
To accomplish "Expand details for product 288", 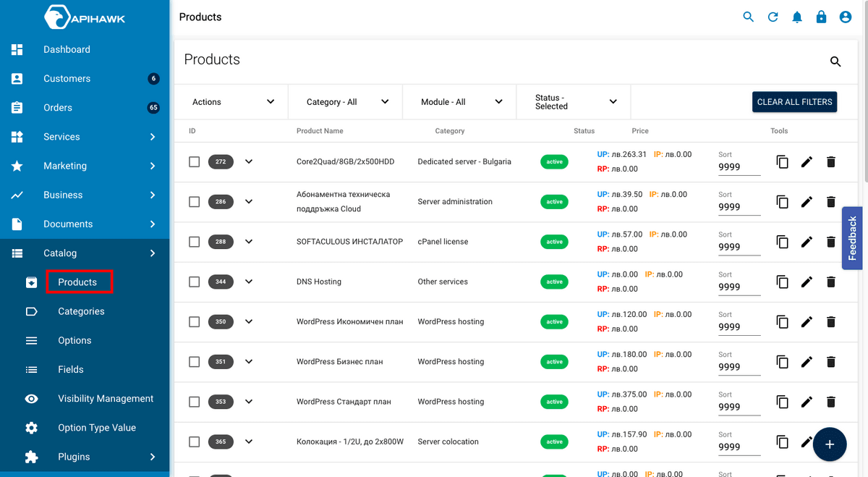I will 249,241.
